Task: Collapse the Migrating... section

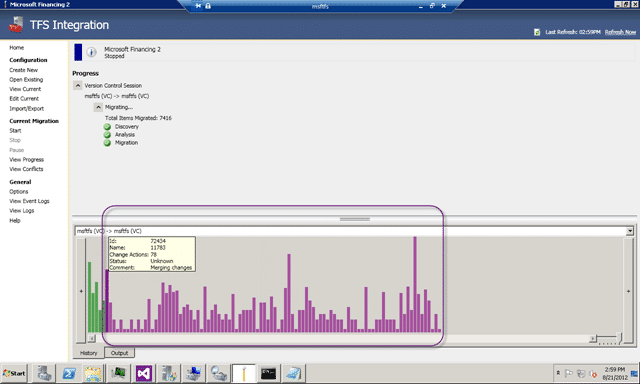Action: point(98,107)
